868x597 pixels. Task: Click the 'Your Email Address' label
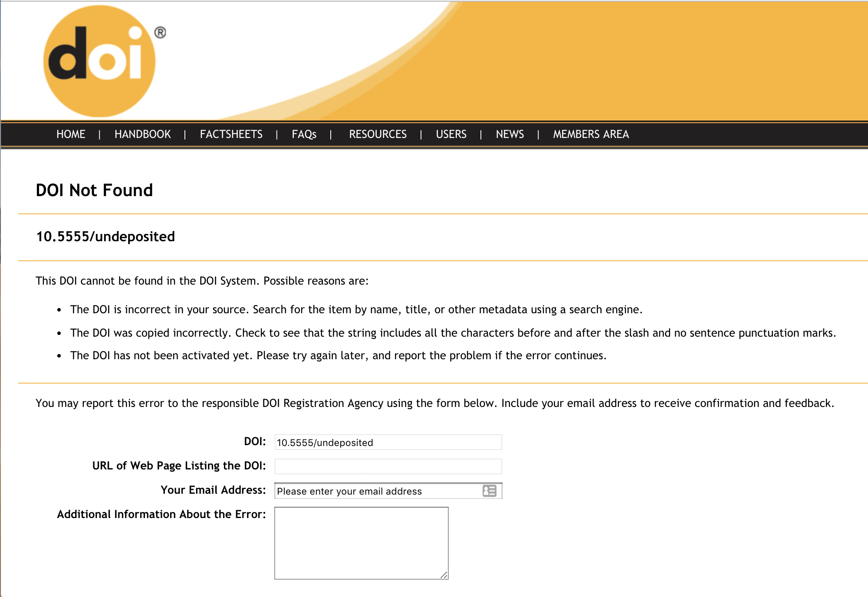pyautogui.click(x=213, y=490)
